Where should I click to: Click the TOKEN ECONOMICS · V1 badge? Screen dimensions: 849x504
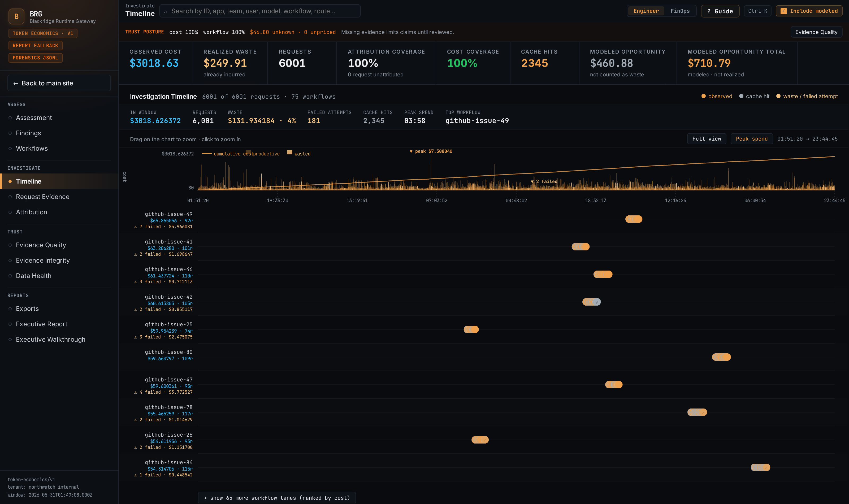[x=43, y=33]
